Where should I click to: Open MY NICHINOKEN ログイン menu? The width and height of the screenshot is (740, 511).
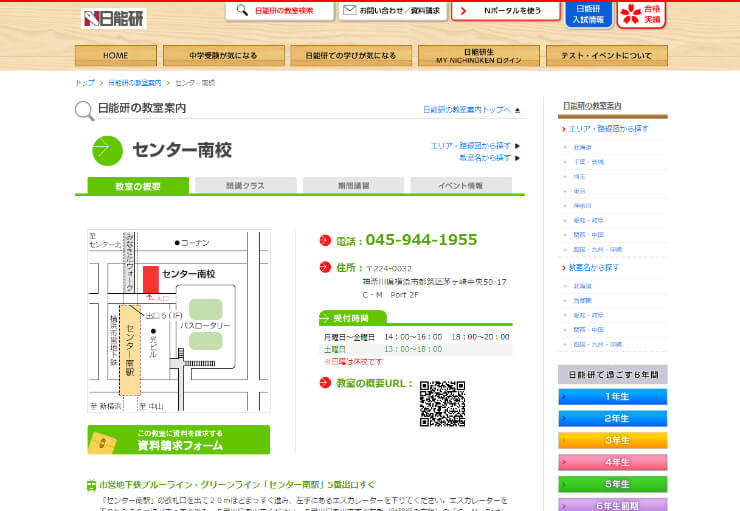479,56
